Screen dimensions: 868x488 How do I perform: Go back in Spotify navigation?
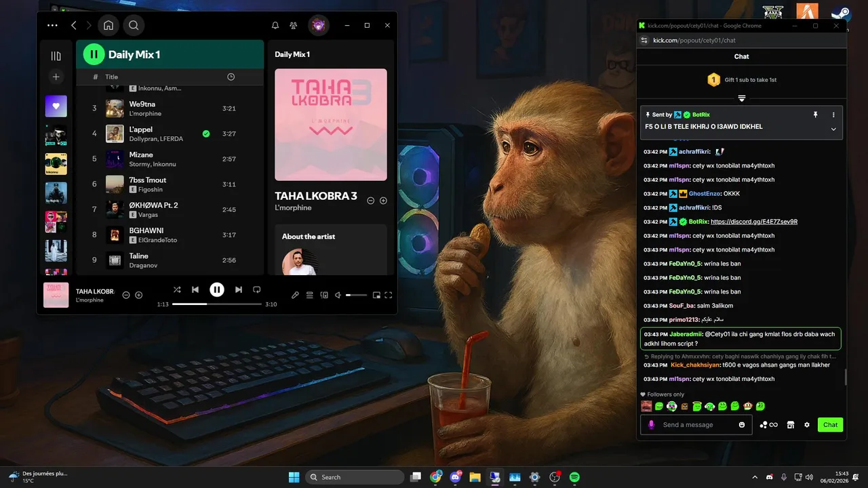click(74, 25)
